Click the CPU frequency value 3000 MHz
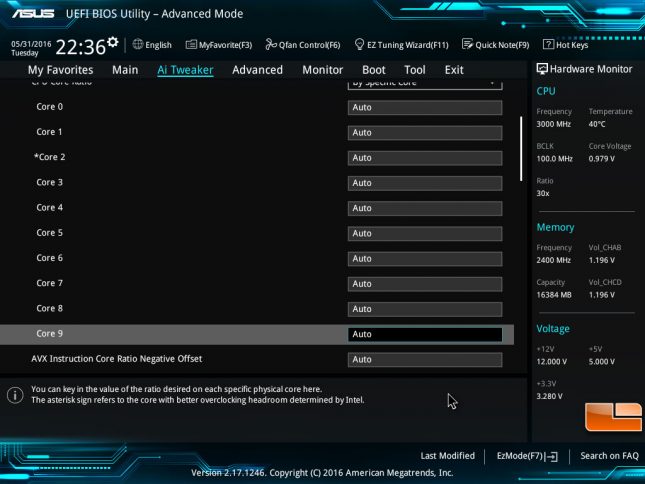645x484 pixels. (553, 124)
